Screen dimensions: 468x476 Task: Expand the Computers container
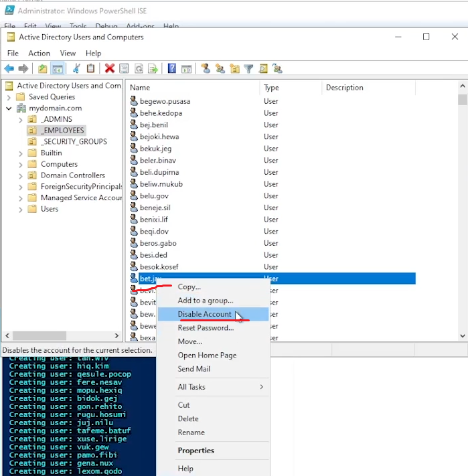[x=20, y=165]
